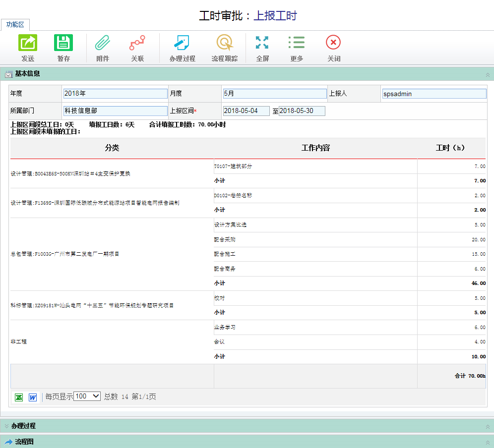Viewport: 494px width, 448px height.
Task: Export table to Word icon
Action: pos(33,397)
